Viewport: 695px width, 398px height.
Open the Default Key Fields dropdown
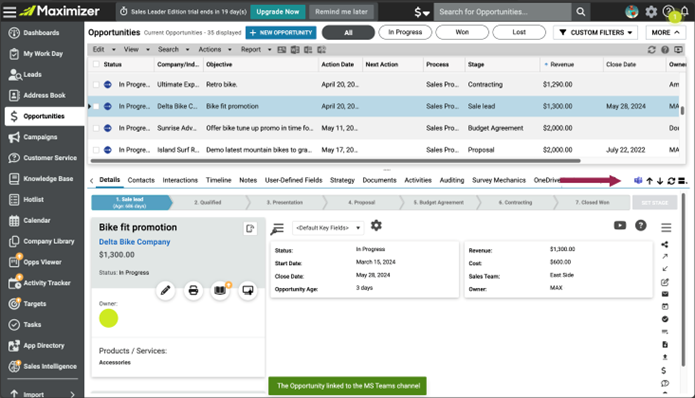[x=328, y=228]
